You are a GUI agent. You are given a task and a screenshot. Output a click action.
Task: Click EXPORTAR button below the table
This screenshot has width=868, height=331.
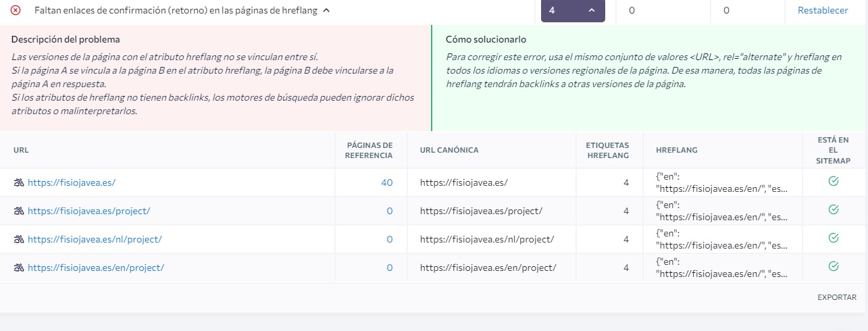pos(837,297)
